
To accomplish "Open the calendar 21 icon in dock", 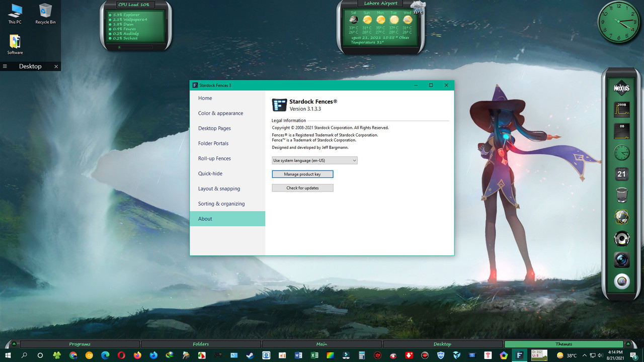I will (x=622, y=174).
